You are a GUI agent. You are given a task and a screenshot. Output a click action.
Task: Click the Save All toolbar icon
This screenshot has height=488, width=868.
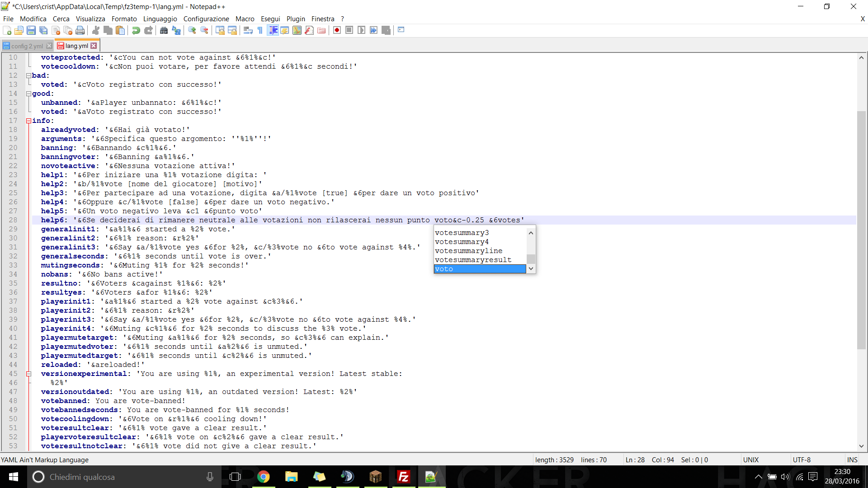[43, 30]
